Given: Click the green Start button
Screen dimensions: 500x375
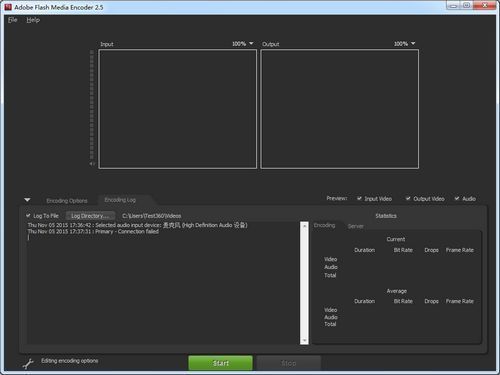Looking at the screenshot, I should 221,363.
